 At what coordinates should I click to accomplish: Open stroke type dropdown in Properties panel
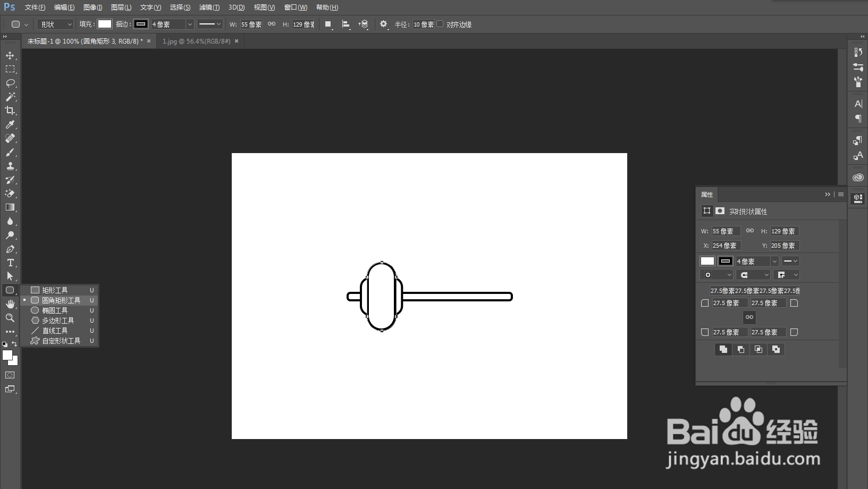[791, 262]
